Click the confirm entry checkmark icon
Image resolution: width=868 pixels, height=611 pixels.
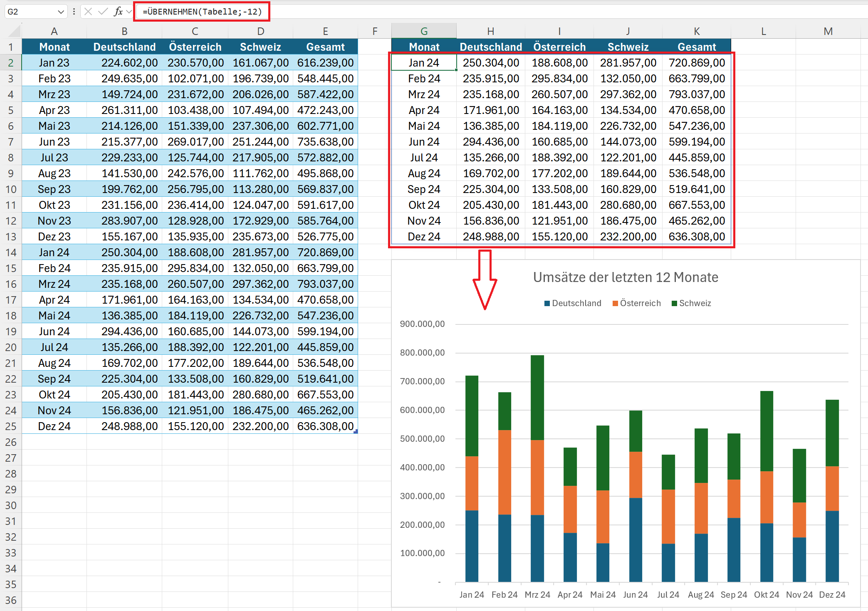(x=103, y=12)
